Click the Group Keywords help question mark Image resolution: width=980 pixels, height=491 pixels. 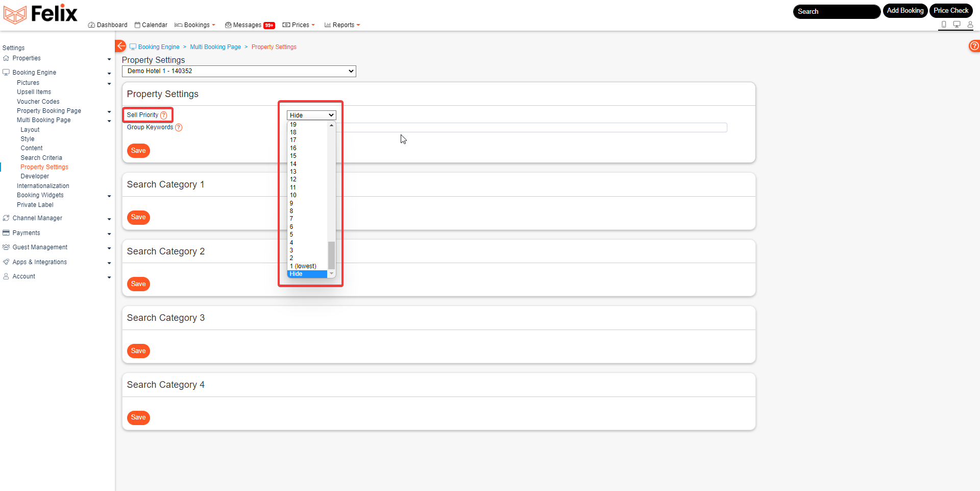click(x=179, y=128)
